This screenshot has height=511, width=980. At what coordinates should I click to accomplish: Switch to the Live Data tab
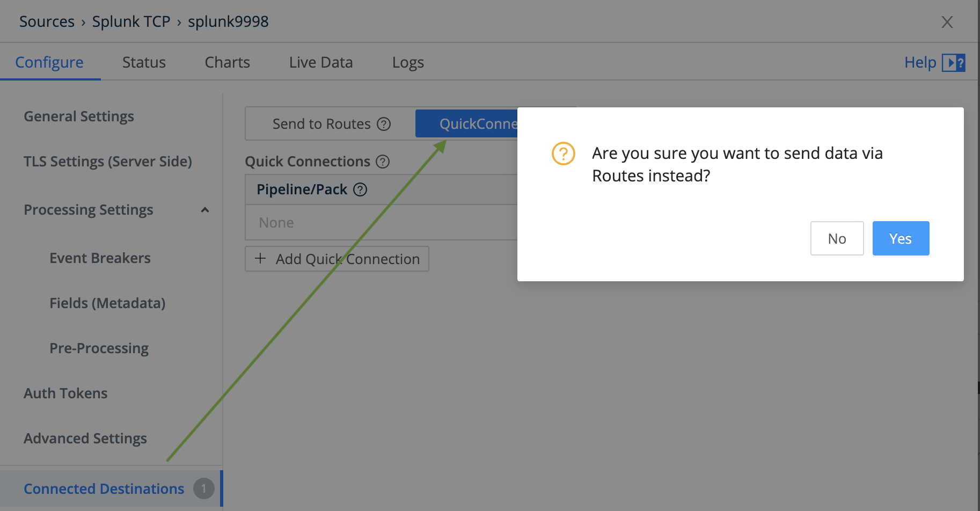tap(320, 62)
